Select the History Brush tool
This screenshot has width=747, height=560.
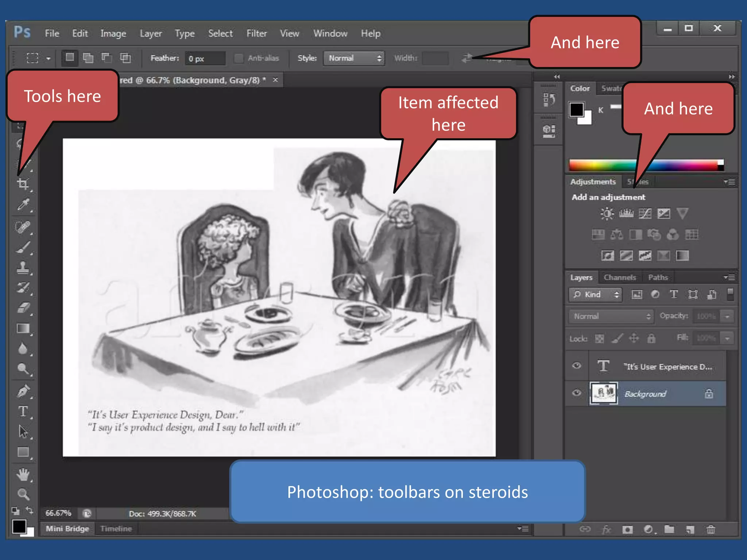23,288
